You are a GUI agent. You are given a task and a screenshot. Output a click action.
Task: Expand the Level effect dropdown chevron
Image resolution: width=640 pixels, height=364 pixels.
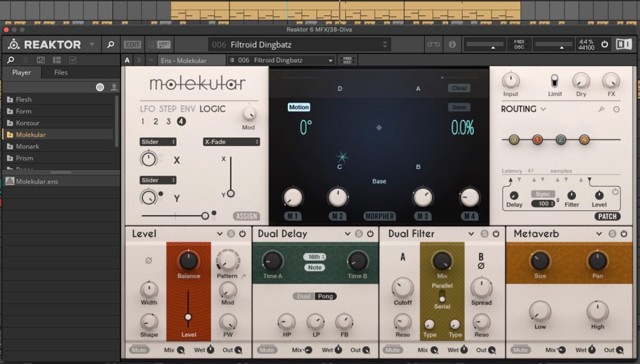220,234
